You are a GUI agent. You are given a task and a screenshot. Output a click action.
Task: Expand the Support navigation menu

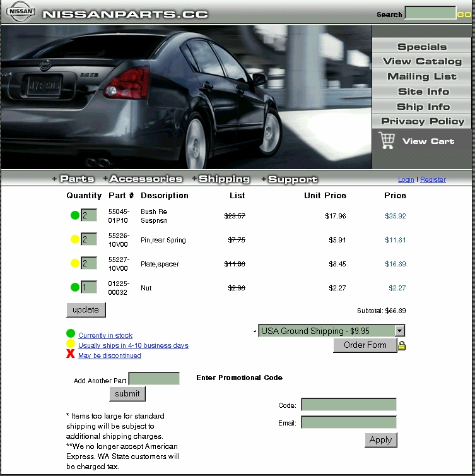click(x=293, y=179)
